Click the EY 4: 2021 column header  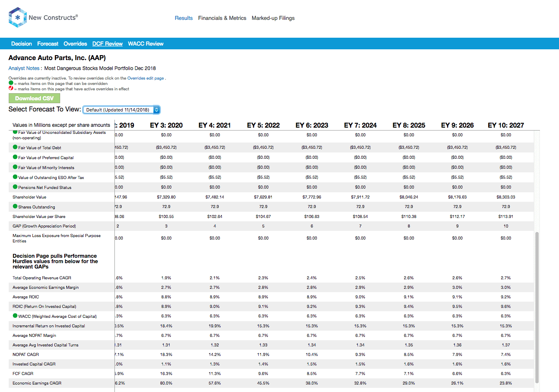[215, 125]
